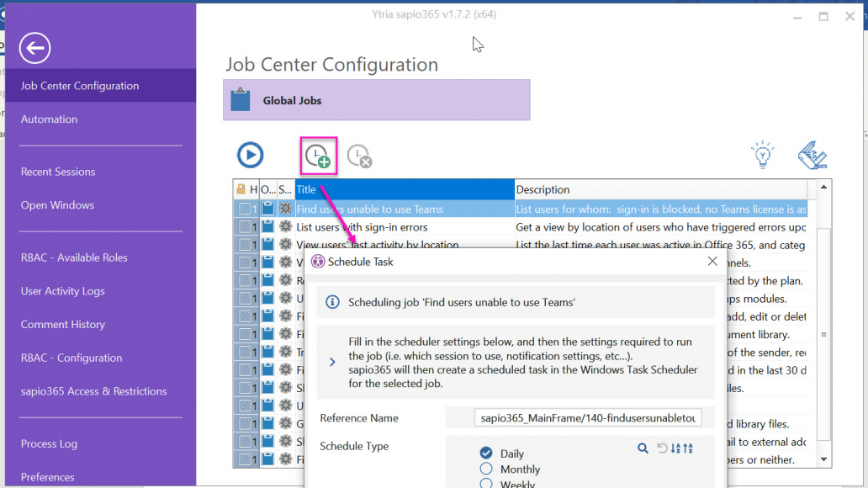Open Comment History in sidebar

[63, 324]
